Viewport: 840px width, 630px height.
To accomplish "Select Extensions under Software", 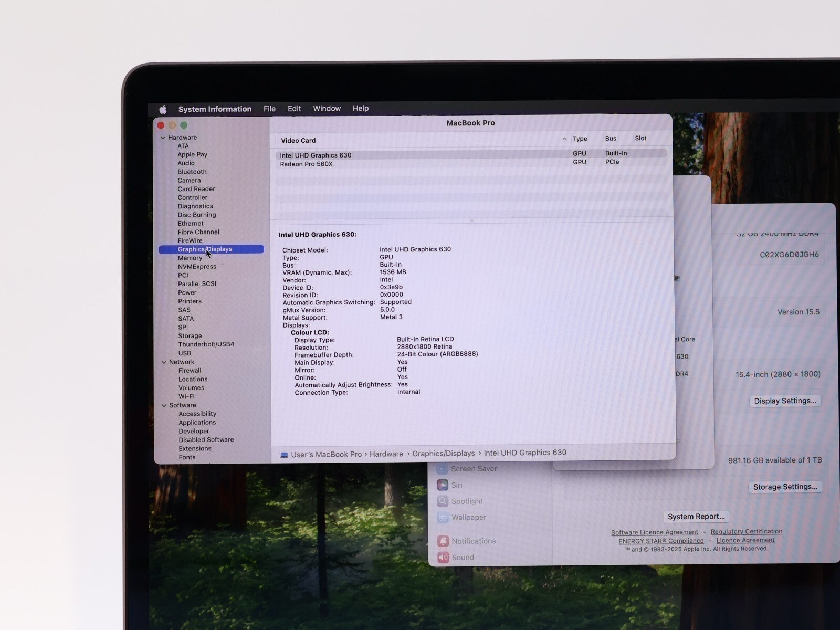I will coord(195,449).
